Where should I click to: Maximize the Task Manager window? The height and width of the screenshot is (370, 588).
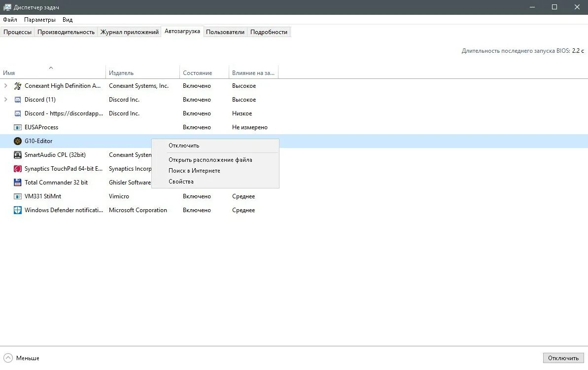pyautogui.click(x=554, y=7)
